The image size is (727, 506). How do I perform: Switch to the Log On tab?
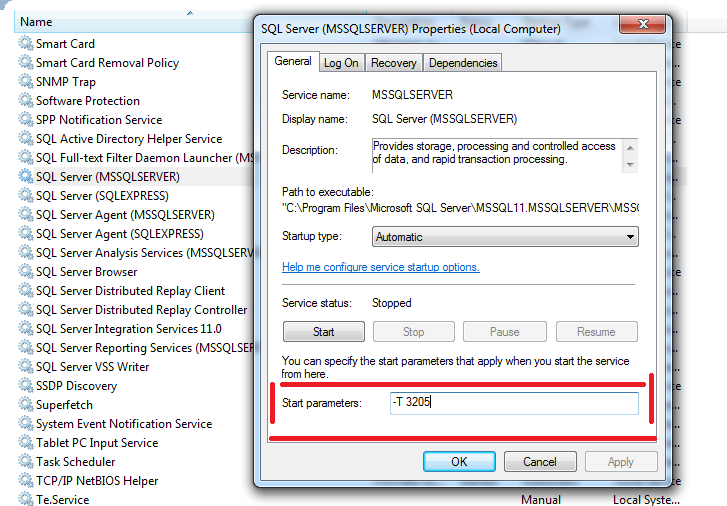coord(341,63)
